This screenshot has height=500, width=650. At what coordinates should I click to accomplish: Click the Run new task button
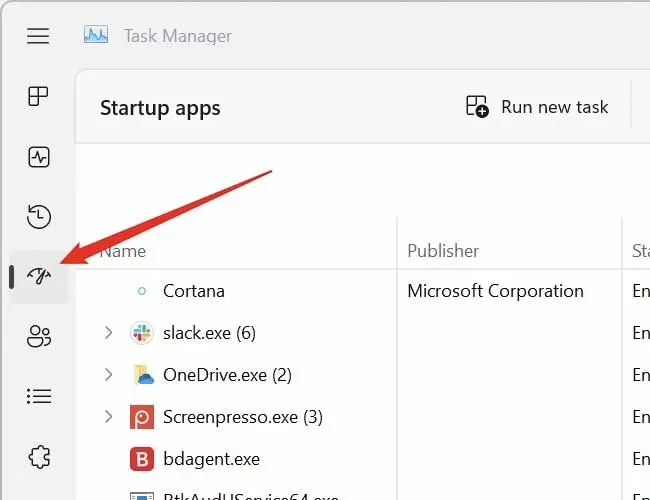pos(537,107)
